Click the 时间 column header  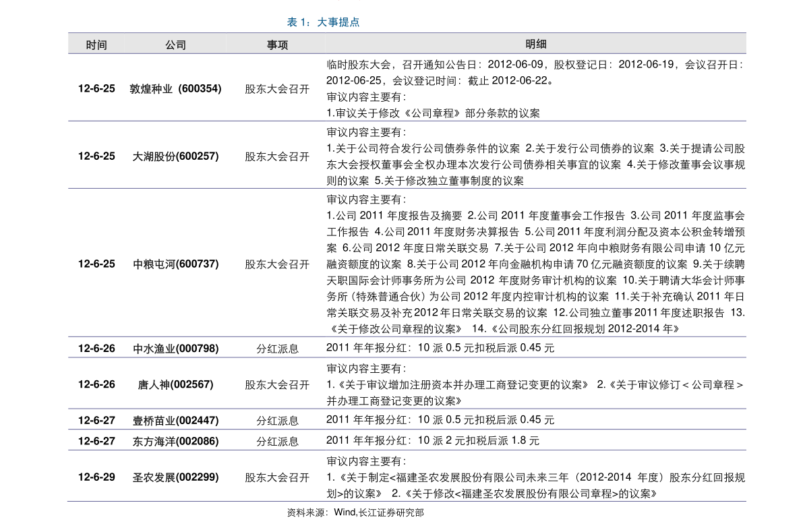96,45
